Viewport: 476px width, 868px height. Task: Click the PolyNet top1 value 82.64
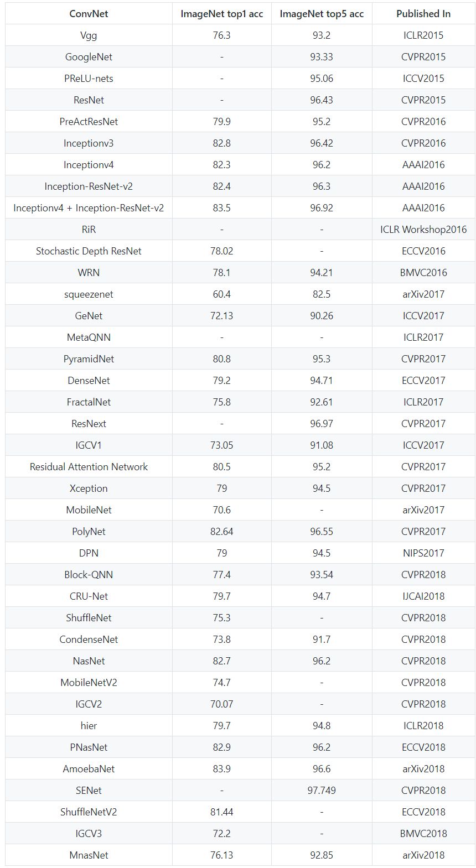click(221, 532)
